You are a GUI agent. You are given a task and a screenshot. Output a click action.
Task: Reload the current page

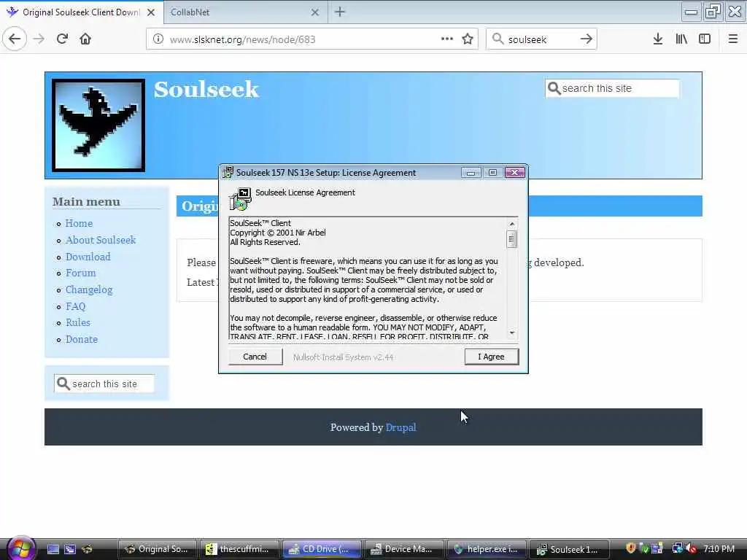click(x=62, y=39)
